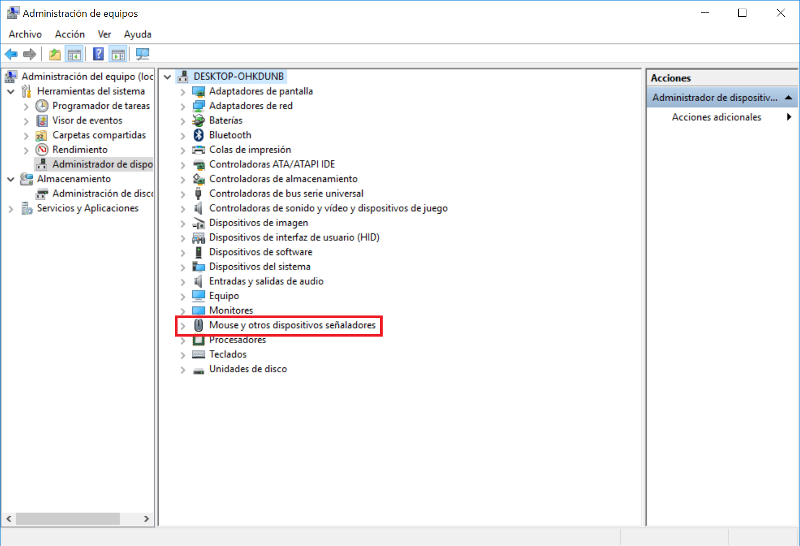The height and width of the screenshot is (546, 800).
Task: Select Administración de discos in the tree
Action: click(102, 194)
